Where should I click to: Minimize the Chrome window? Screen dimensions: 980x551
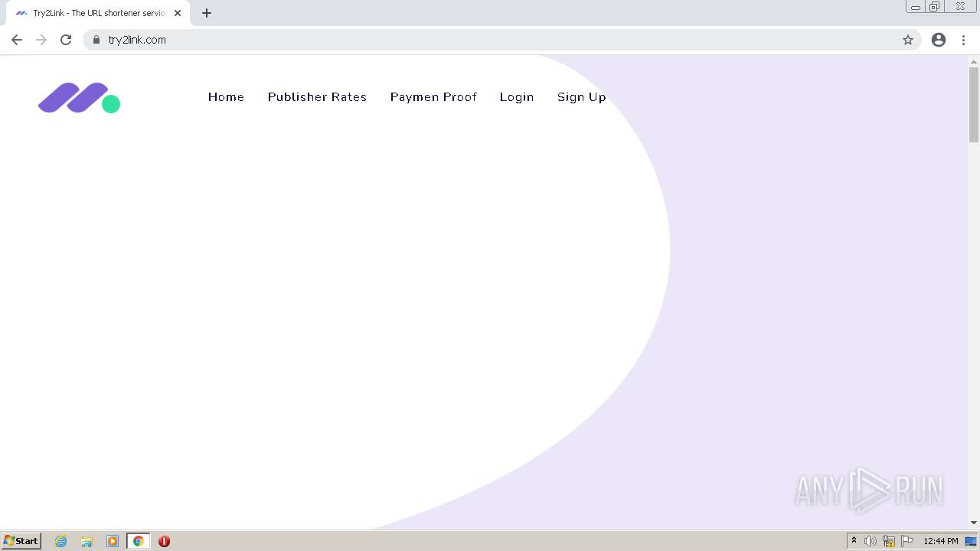pyautogui.click(x=916, y=7)
